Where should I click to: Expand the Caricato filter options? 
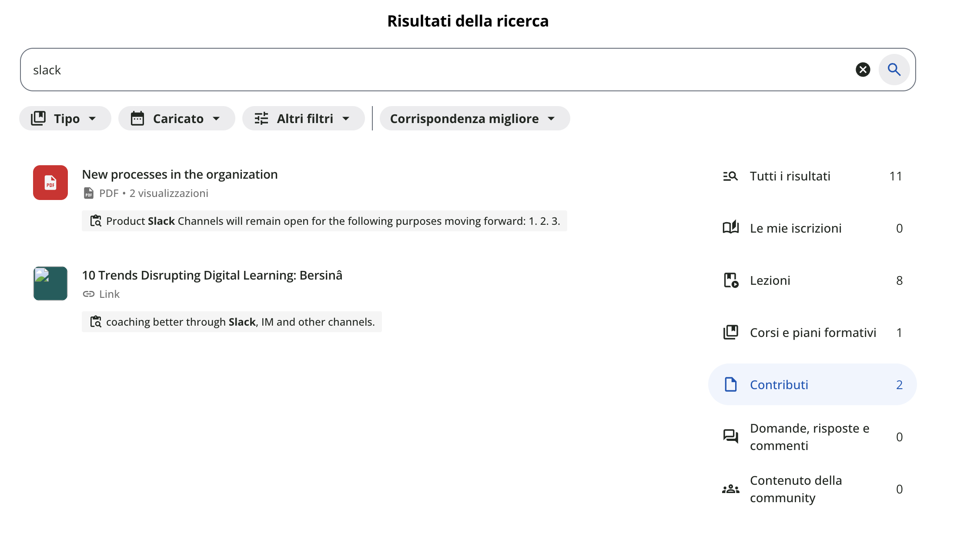(x=177, y=118)
